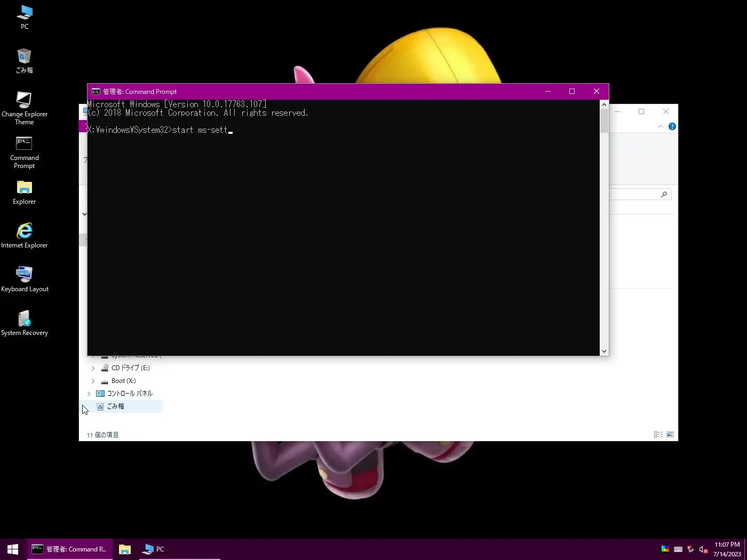
Task: Click the muted volume tray icon
Action: pyautogui.click(x=703, y=549)
